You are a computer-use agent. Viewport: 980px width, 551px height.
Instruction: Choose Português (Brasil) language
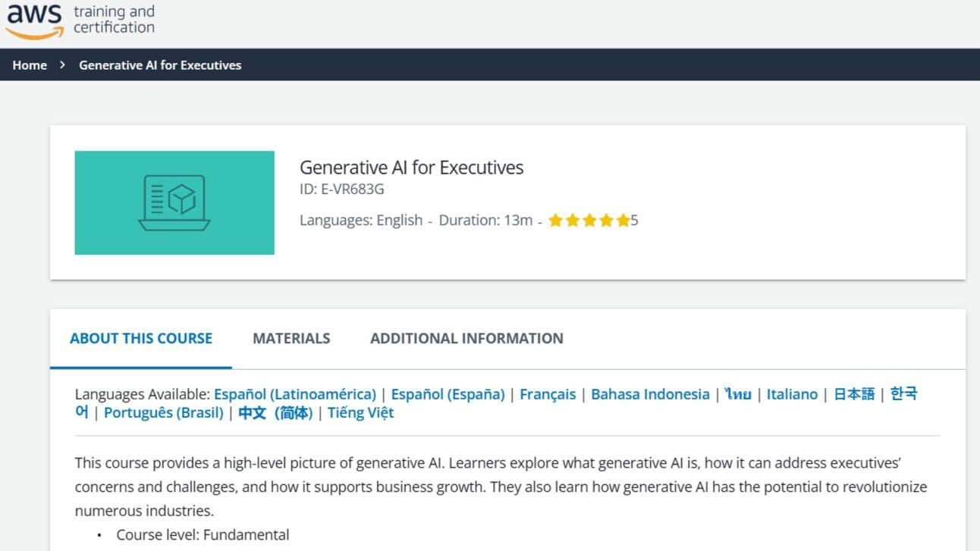[x=163, y=413]
